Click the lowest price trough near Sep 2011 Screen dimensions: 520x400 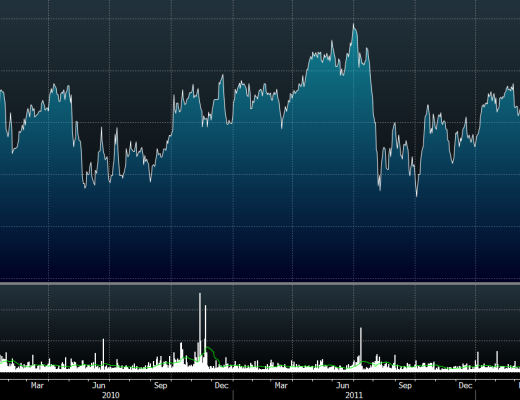coord(416,195)
